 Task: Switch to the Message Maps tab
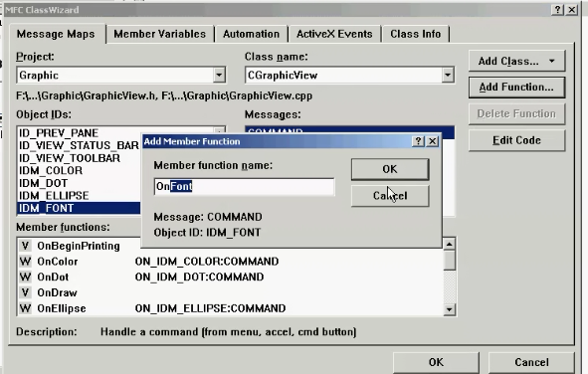(x=56, y=34)
